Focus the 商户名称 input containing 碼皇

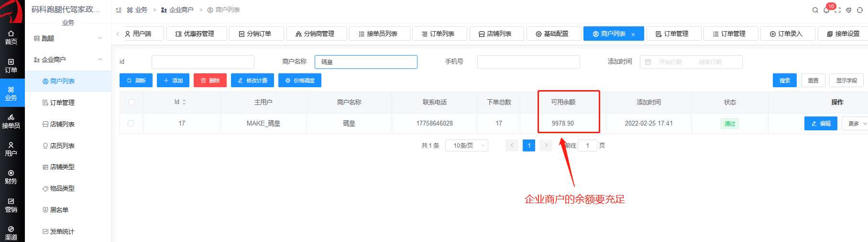(x=366, y=62)
